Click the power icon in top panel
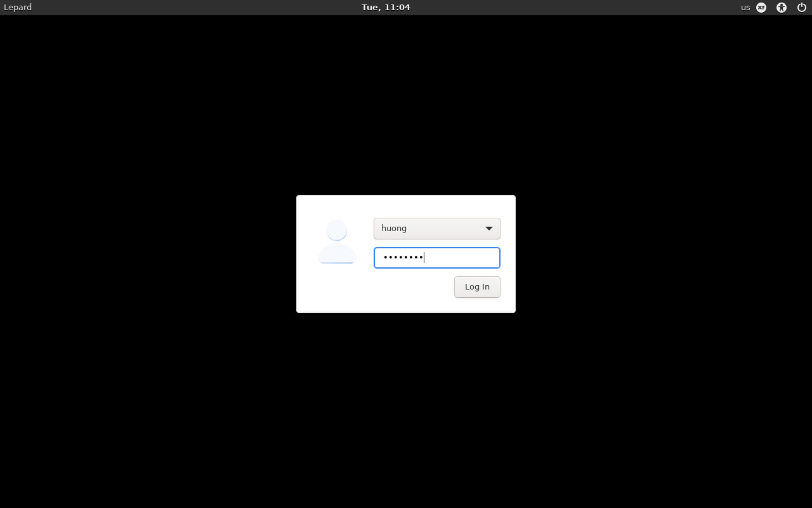The image size is (812, 508). [x=802, y=8]
